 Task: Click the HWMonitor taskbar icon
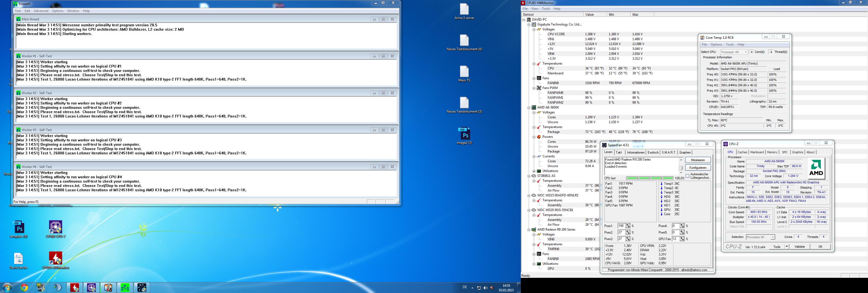[74, 288]
